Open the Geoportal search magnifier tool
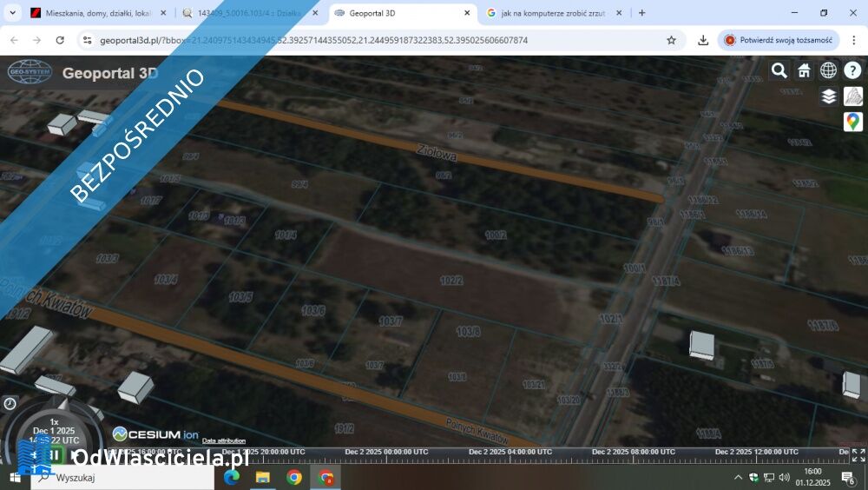 pos(779,70)
